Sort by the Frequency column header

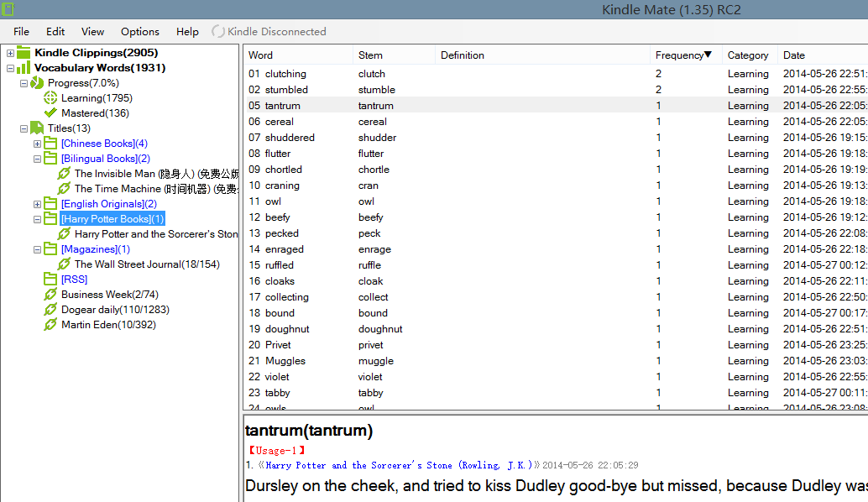[x=685, y=55]
